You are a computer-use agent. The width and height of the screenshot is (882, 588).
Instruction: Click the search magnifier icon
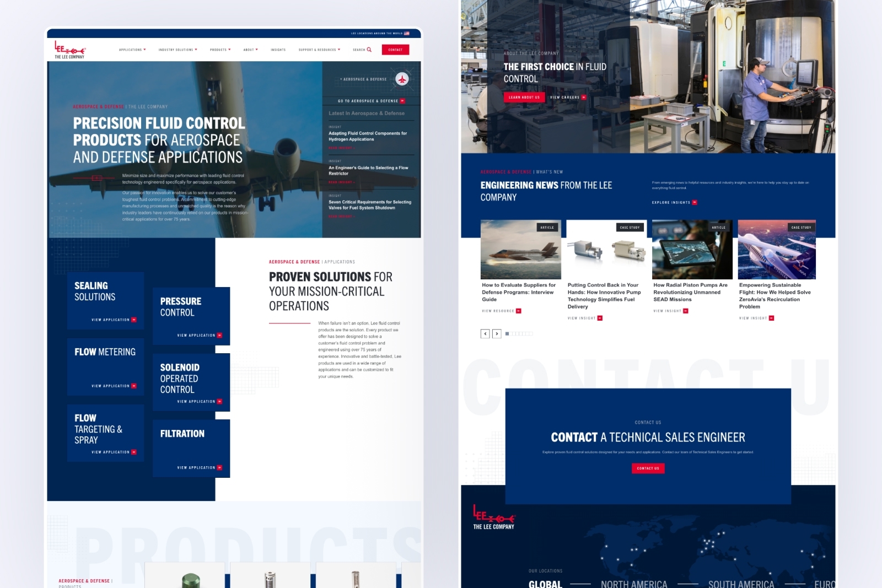[369, 50]
